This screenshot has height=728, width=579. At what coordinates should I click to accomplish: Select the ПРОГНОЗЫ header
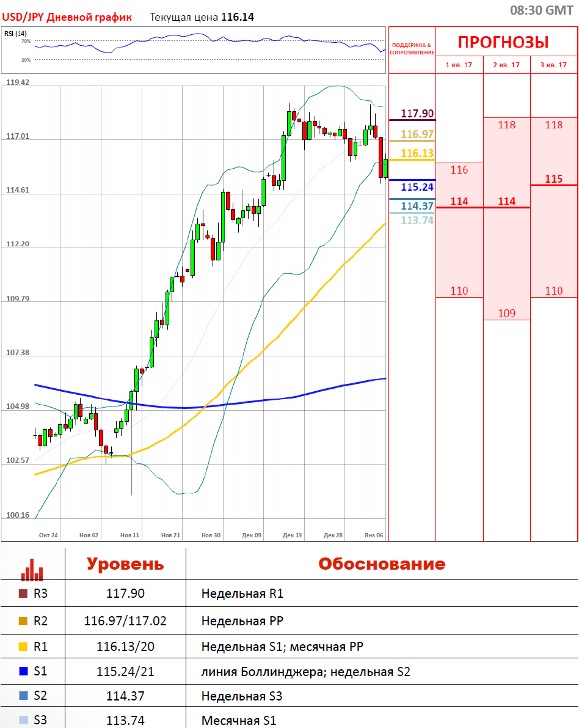(x=503, y=42)
